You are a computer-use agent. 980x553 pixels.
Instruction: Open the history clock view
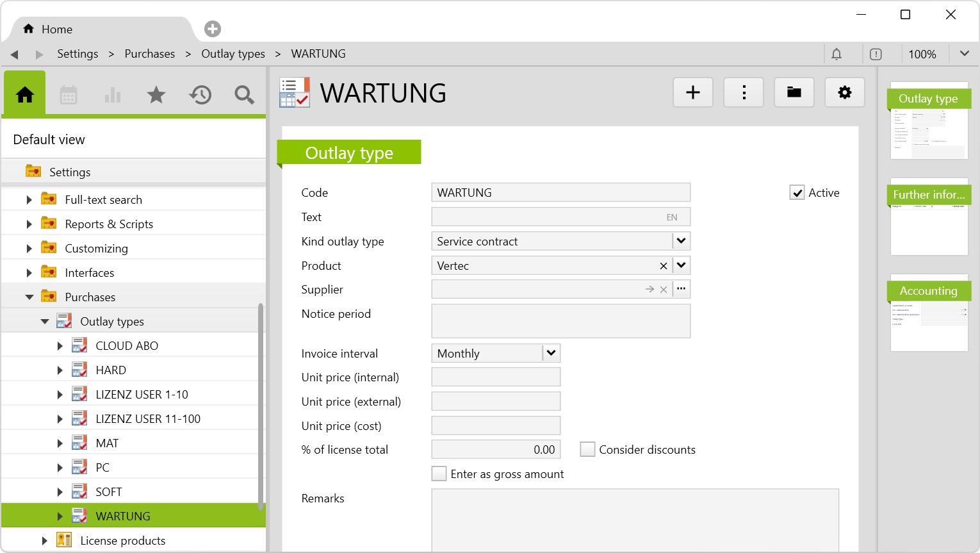(200, 95)
